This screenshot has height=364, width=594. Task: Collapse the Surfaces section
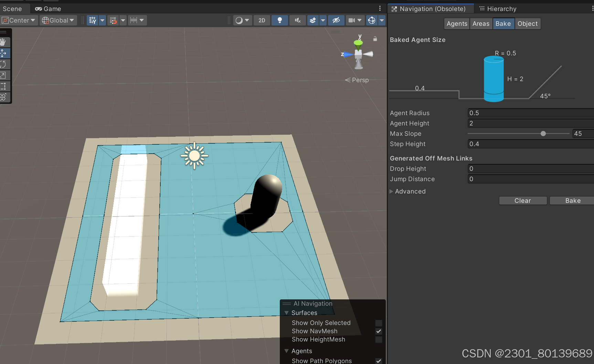click(286, 313)
